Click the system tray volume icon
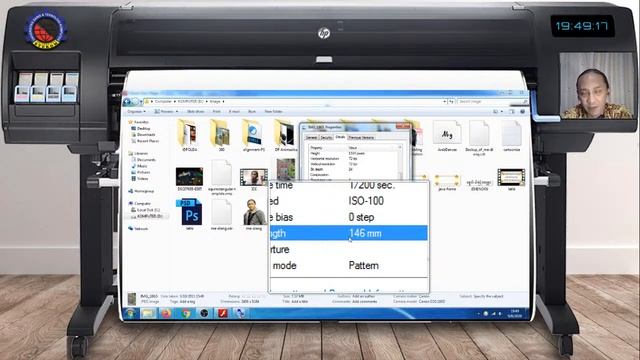 click(500, 313)
